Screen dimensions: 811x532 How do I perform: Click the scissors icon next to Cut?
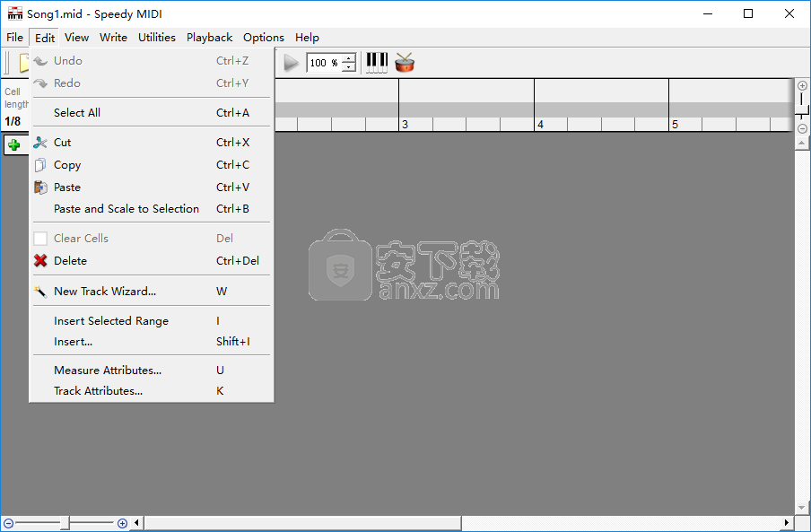39,143
